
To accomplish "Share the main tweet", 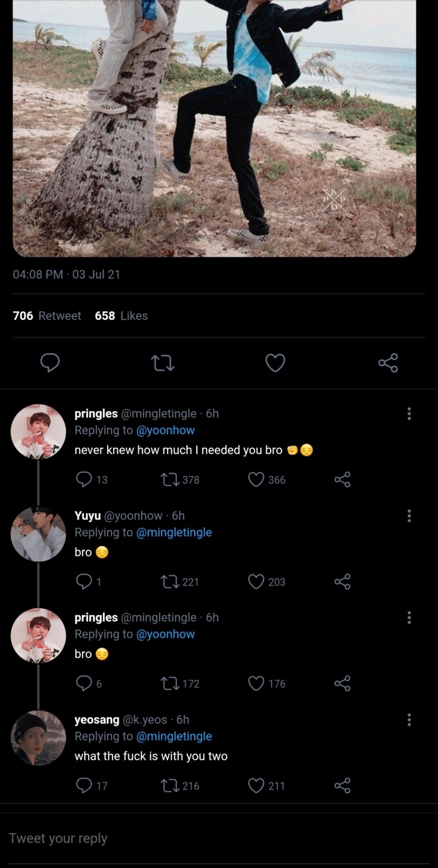I will (x=388, y=363).
